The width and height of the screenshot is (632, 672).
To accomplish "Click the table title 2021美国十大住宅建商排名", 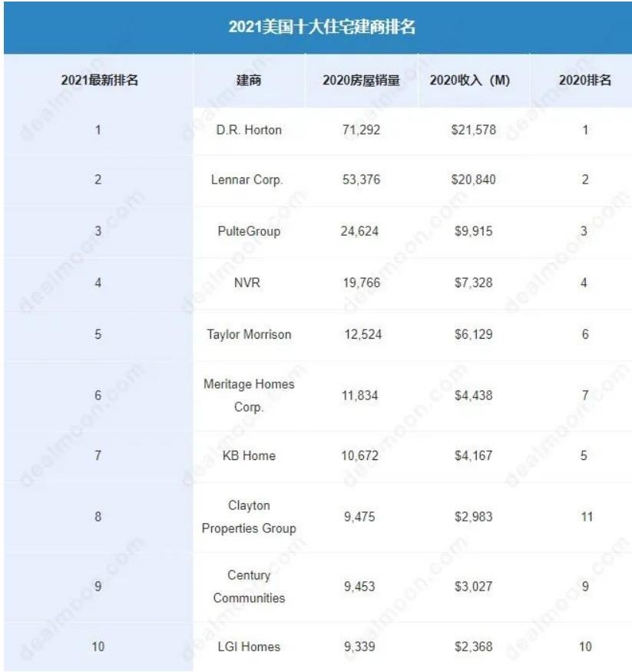I will pyautogui.click(x=322, y=27).
